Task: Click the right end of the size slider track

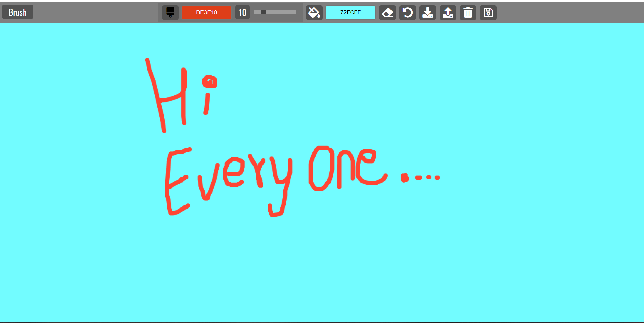Action: tap(294, 12)
